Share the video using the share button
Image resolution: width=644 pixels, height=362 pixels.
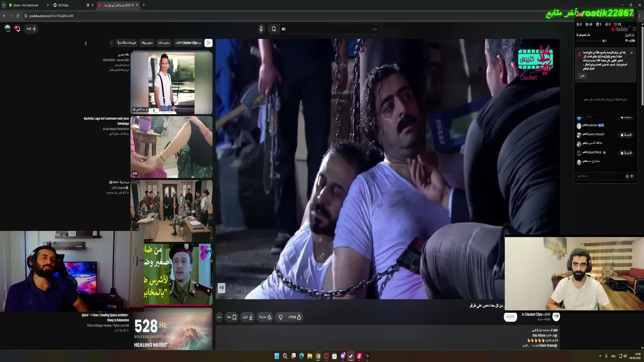pos(265,317)
